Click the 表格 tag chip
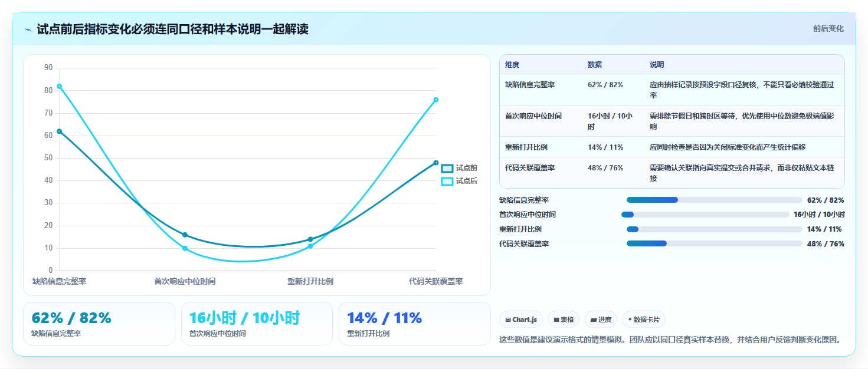The image size is (868, 369). point(564,319)
